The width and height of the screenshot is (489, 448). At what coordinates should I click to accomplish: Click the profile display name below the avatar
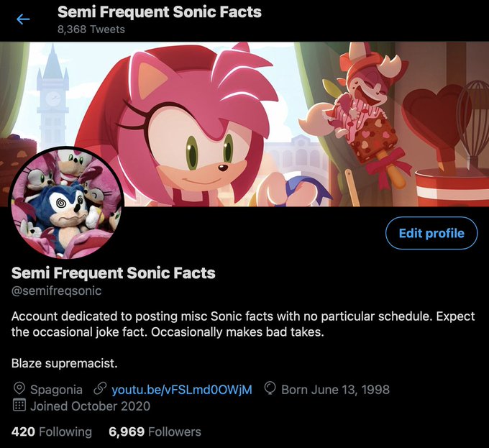coord(113,273)
